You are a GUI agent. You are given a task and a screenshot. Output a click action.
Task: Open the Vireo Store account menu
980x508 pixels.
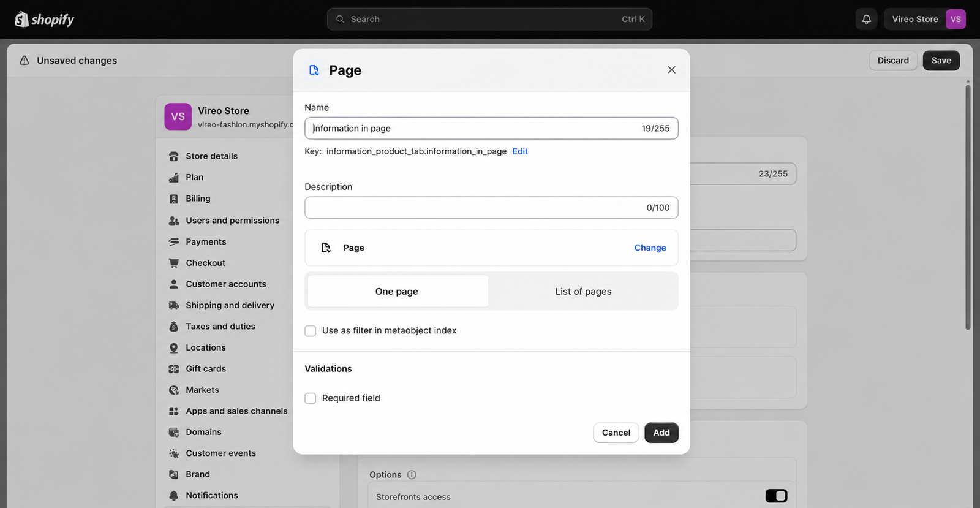[x=925, y=19]
